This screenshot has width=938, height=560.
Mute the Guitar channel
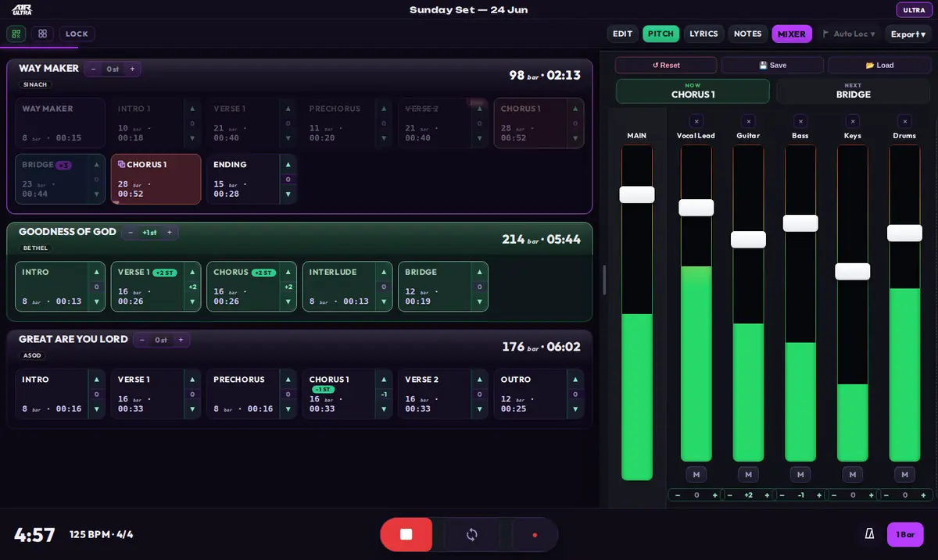point(748,474)
